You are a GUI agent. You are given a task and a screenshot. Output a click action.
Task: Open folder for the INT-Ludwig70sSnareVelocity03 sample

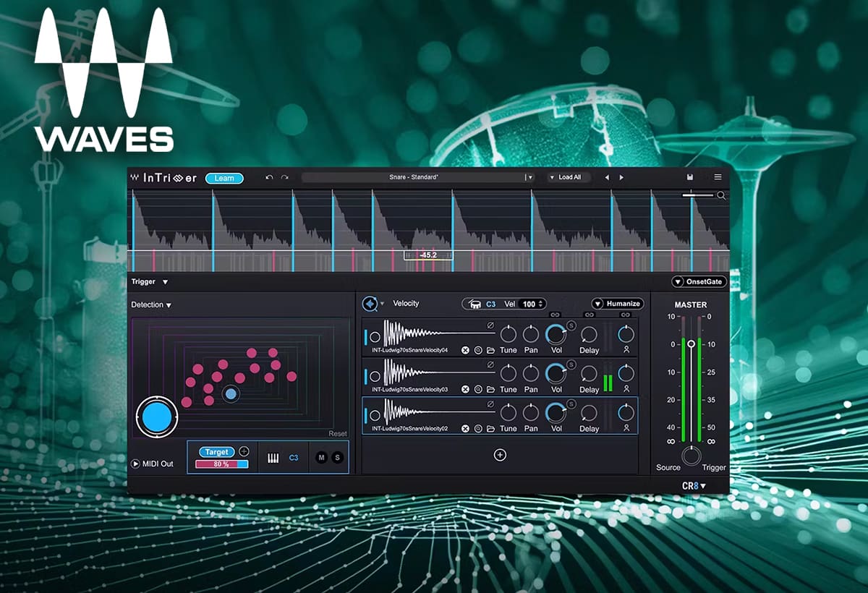(x=490, y=389)
